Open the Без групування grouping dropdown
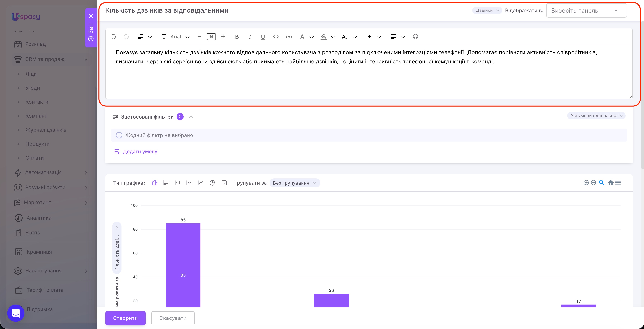Image resolution: width=644 pixels, height=329 pixels. tap(295, 183)
